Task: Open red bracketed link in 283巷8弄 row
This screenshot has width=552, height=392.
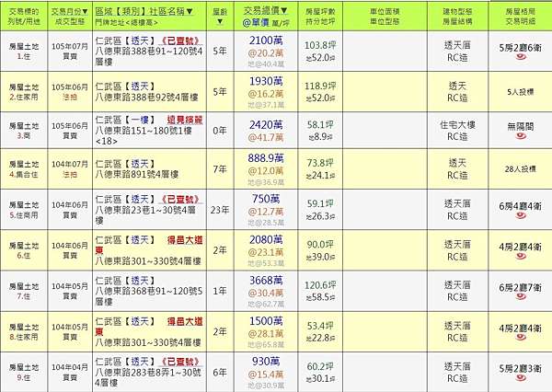Action: (x=181, y=362)
